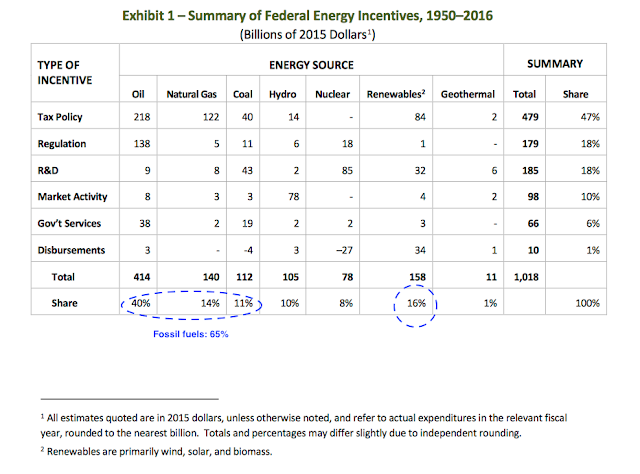Select the Market Activity row label
This screenshot has height=474, width=640.
72,197
